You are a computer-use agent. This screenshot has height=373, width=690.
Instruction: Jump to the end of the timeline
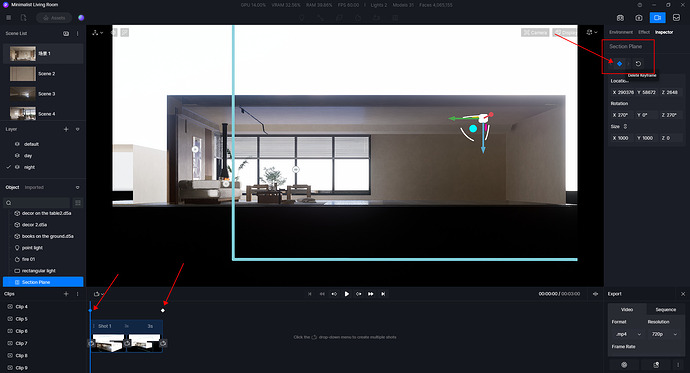tap(383, 294)
